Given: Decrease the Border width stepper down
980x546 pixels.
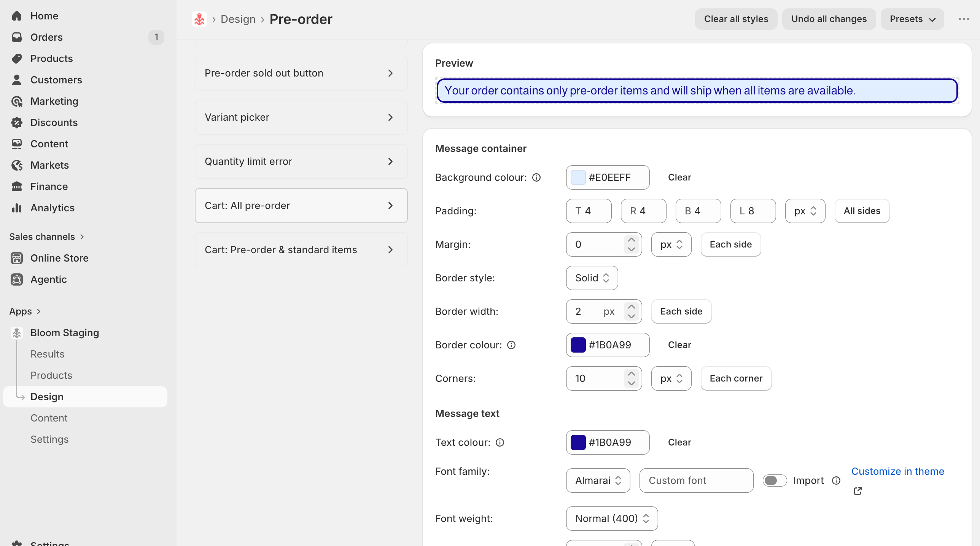Looking at the screenshot, I should tap(632, 316).
